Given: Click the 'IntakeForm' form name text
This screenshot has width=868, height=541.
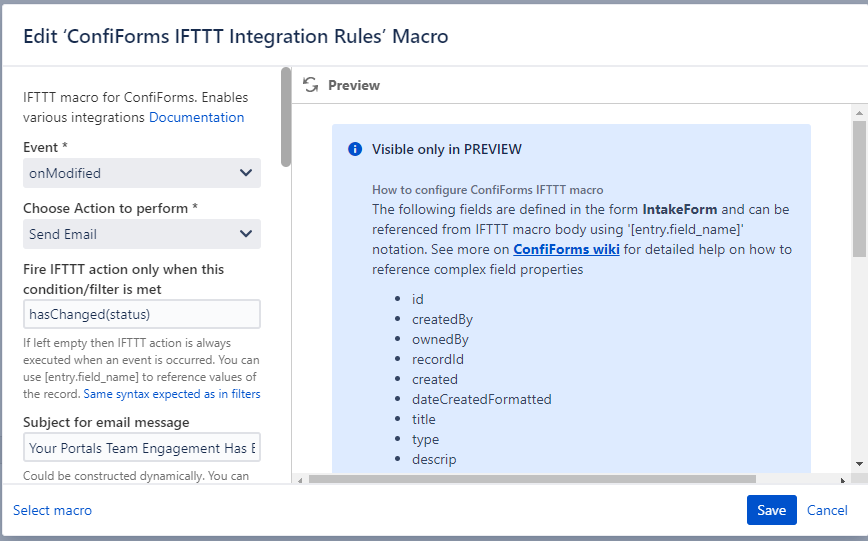Looking at the screenshot, I should coord(679,209).
